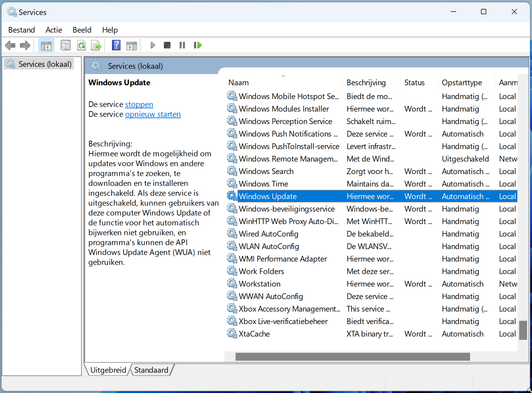
Task: Click gear icon of XtaCache row
Action: coord(232,334)
